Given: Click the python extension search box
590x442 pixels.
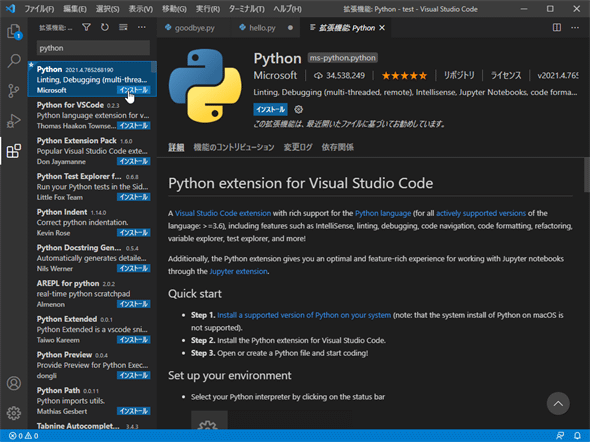Looking at the screenshot, I should coord(93,48).
